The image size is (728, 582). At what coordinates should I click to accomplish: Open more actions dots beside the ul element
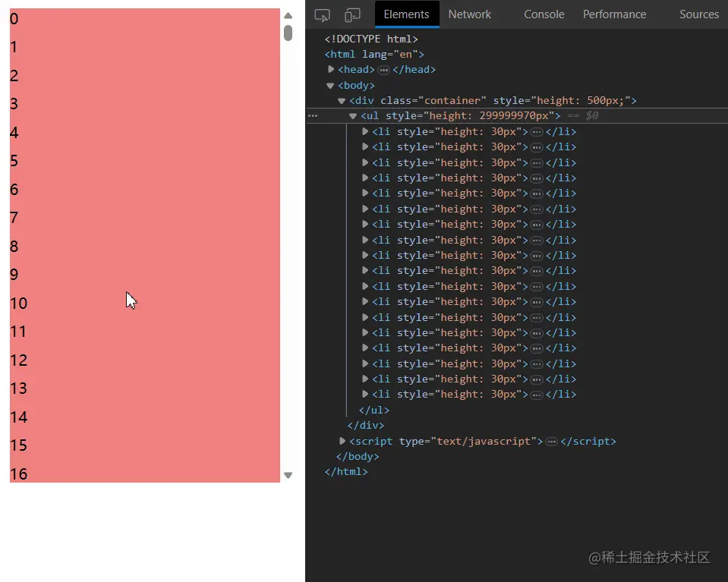point(312,115)
